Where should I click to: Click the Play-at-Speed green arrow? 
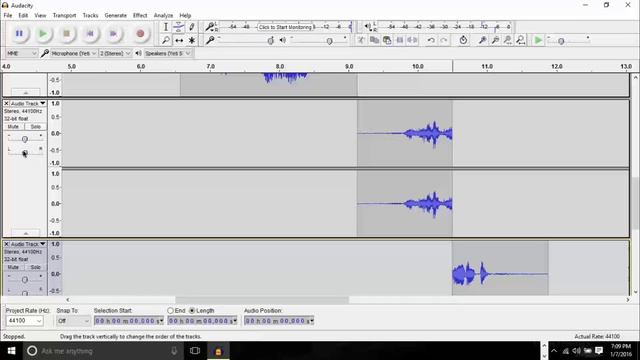[538, 40]
